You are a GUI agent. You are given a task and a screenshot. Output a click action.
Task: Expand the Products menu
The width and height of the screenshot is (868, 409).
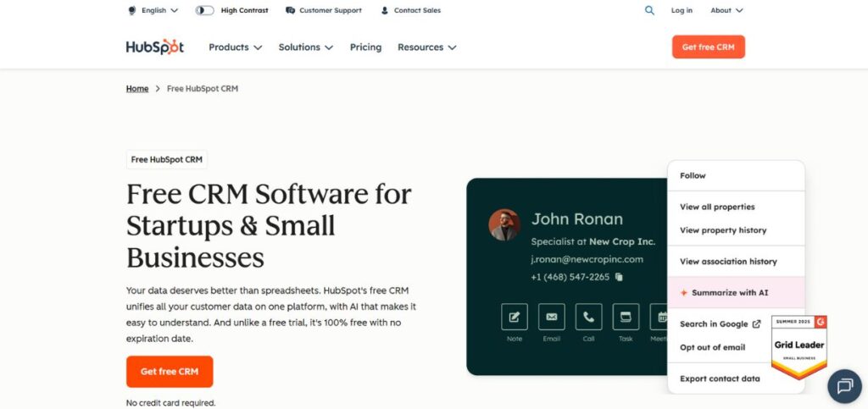(236, 47)
